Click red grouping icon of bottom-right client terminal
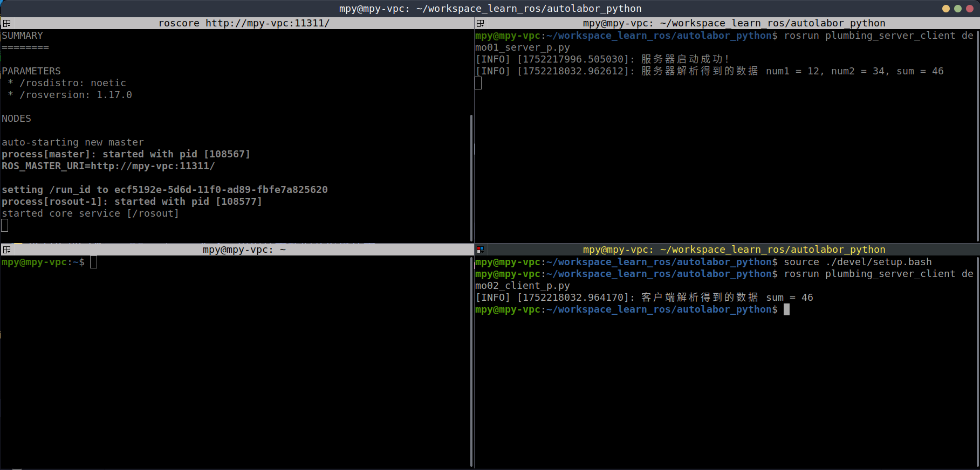Screen dimensions: 980x470 (480, 250)
